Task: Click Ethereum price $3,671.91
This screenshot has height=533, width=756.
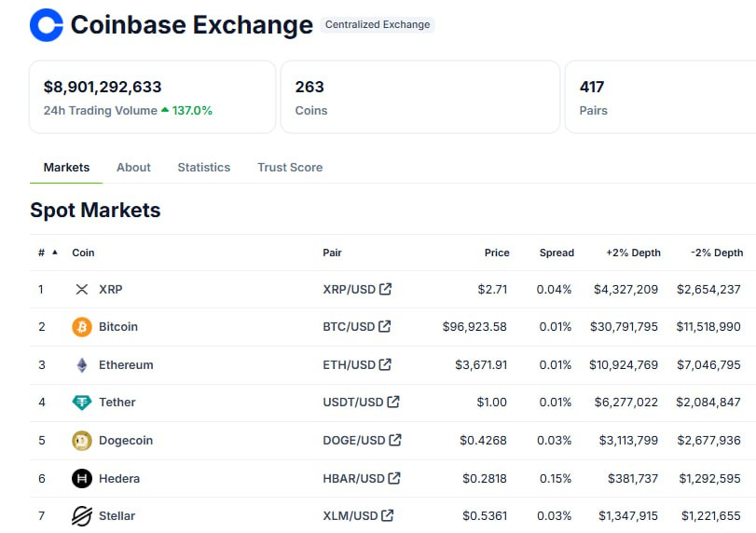Action: [x=481, y=365]
